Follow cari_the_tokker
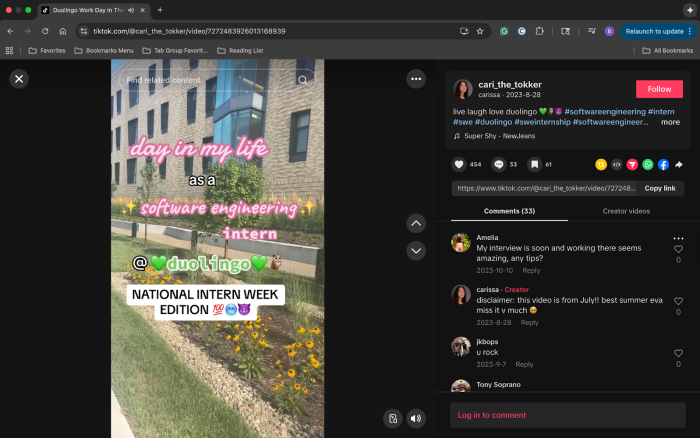Viewport: 700px width, 438px height. click(x=659, y=89)
